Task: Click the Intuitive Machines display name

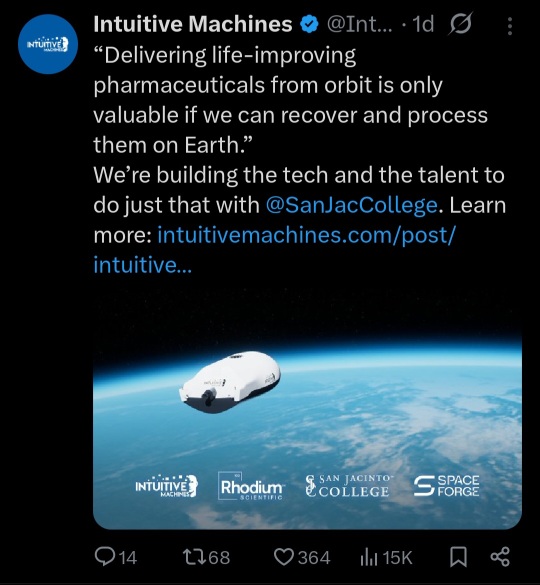Action: [193, 24]
